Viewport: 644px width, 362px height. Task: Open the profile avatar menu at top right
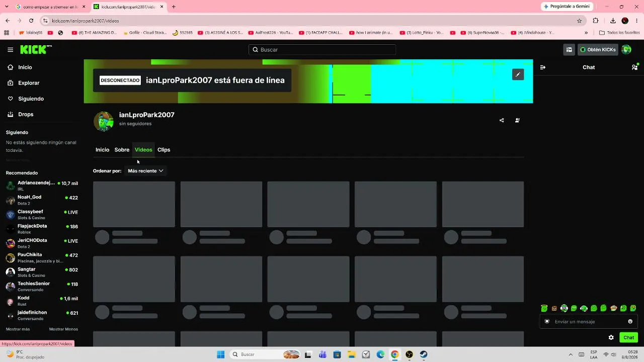(626, 50)
